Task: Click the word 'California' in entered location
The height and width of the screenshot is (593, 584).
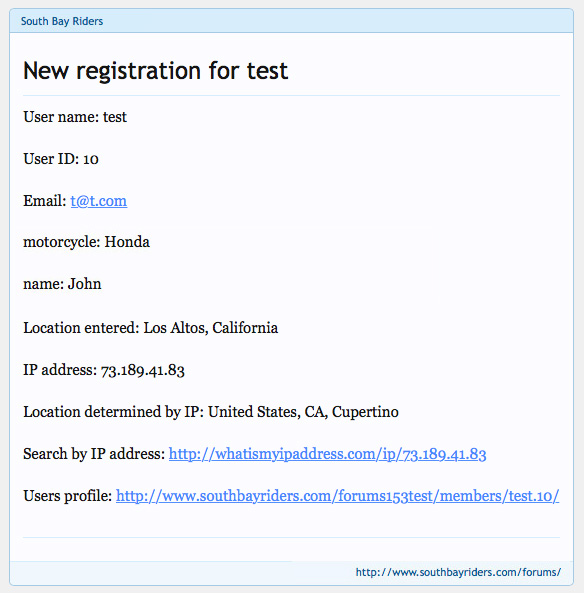Action: pyautogui.click(x=245, y=328)
